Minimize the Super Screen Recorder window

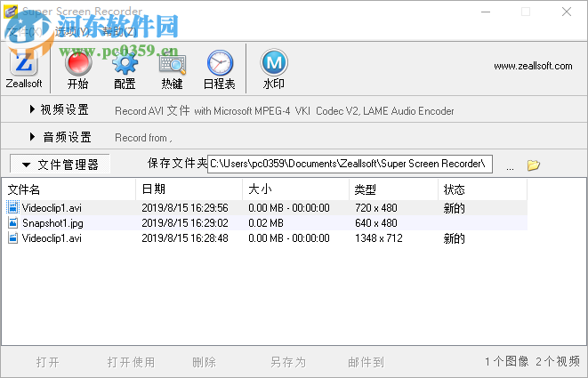(x=486, y=12)
